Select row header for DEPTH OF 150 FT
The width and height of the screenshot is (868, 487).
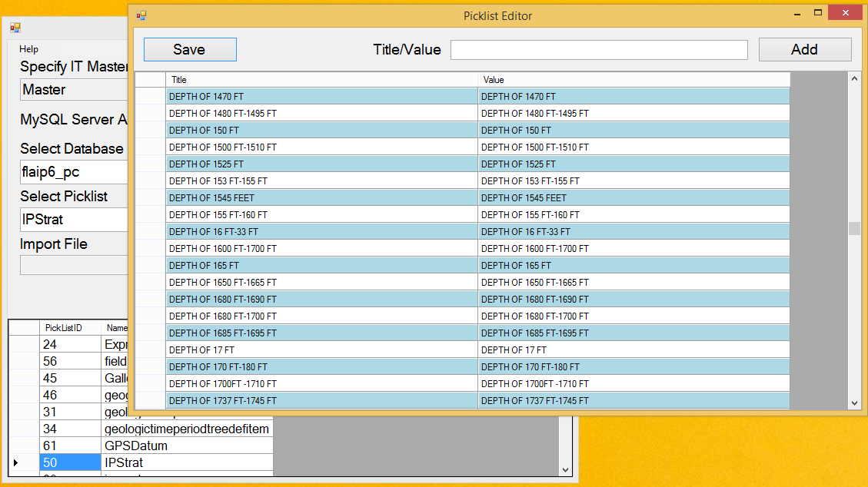[x=151, y=131]
